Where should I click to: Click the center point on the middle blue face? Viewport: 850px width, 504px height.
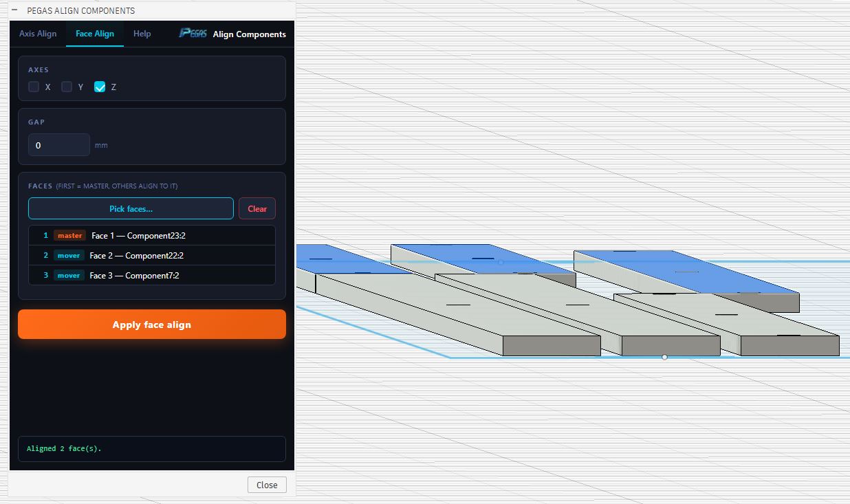[501, 262]
